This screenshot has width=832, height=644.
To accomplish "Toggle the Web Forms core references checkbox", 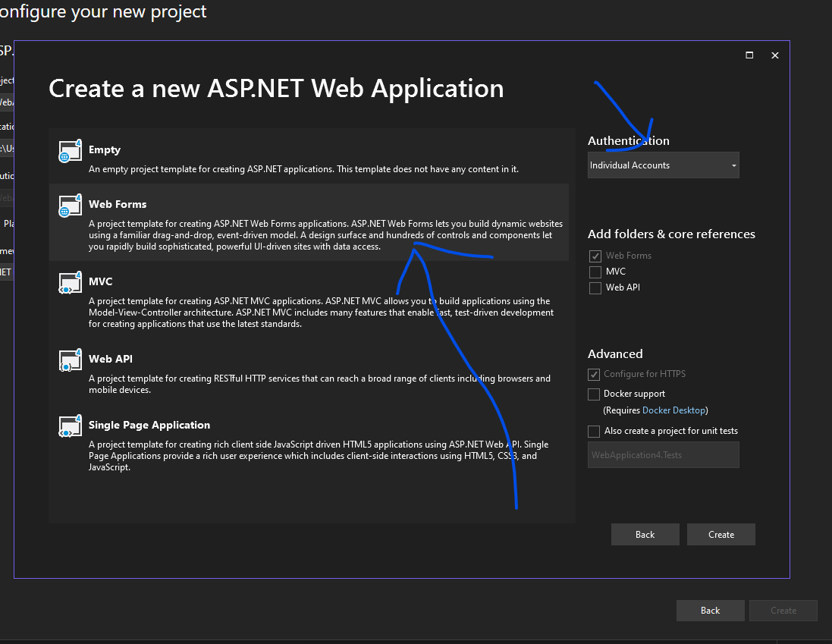I will (595, 256).
